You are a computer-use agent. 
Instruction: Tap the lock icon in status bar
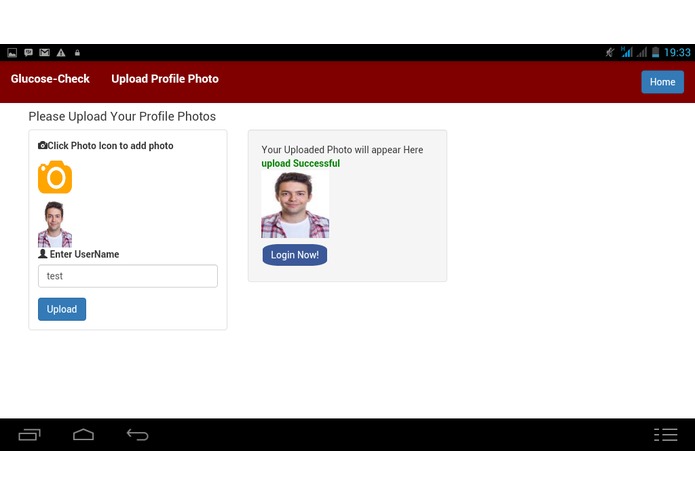(x=77, y=53)
